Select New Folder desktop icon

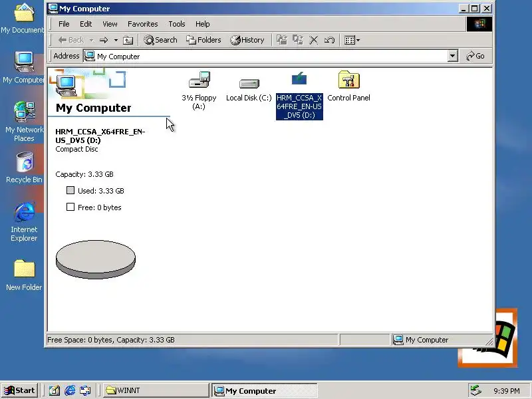24,275
